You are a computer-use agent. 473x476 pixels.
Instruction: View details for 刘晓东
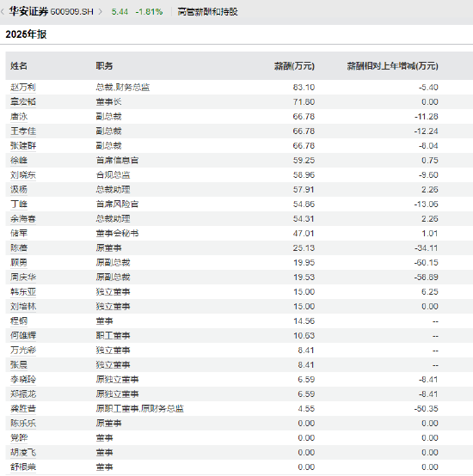[x=23, y=175]
